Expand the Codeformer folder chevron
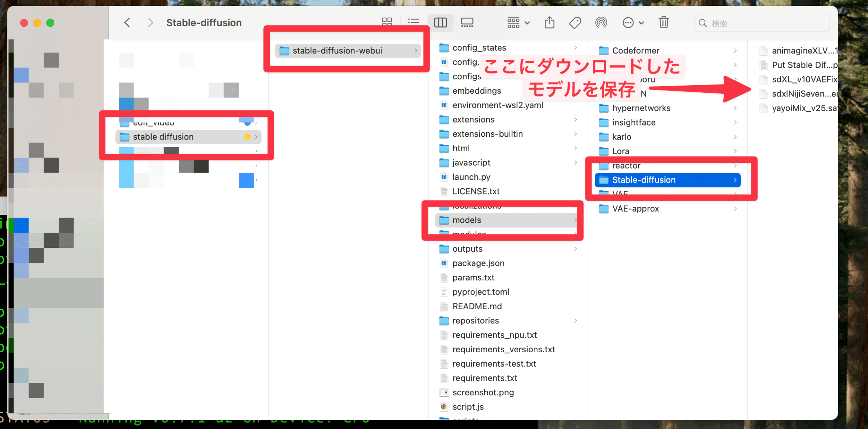Screen dimensions: 868x429 [x=735, y=50]
